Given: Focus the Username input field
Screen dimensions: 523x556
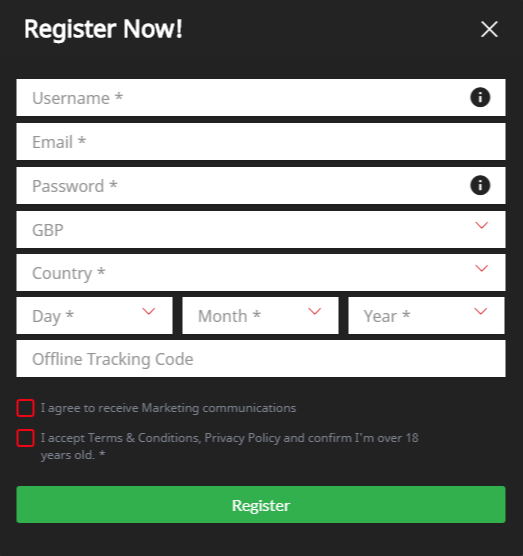Looking at the screenshot, I should point(261,98).
